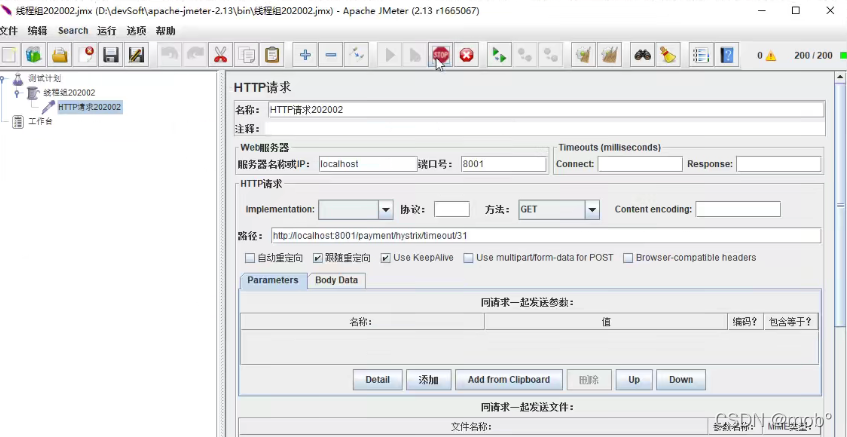Click the 添加 button
847x437 pixels.
pos(428,380)
